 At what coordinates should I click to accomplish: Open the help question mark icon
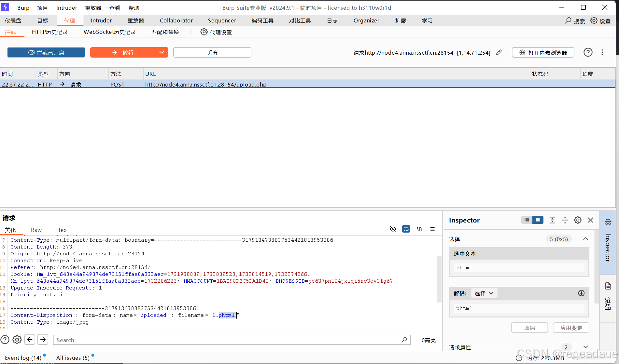(588, 52)
